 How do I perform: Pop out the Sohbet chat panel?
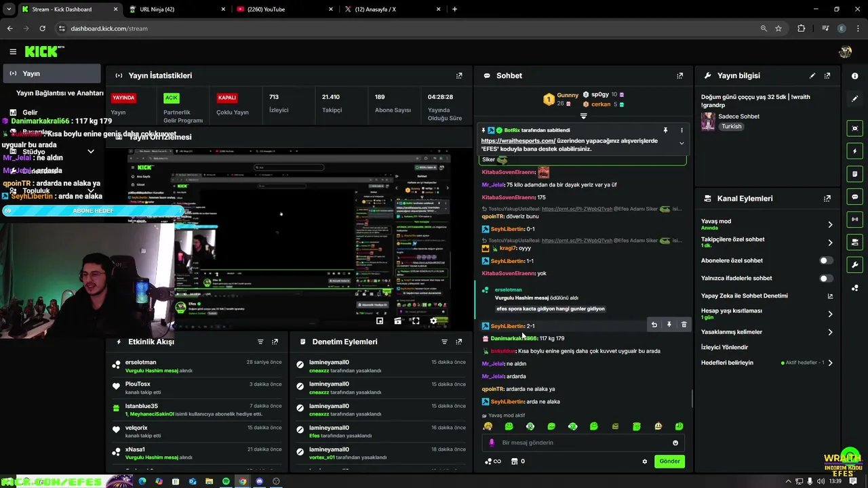tap(680, 76)
